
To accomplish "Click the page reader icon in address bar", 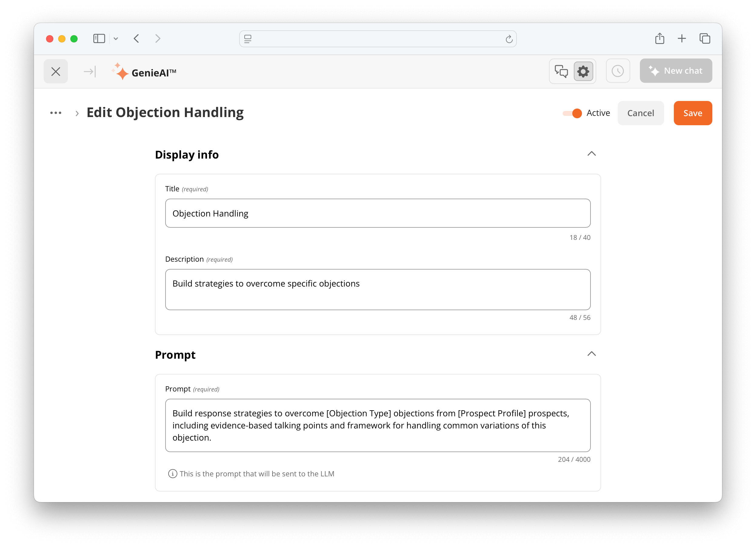I will tap(248, 39).
